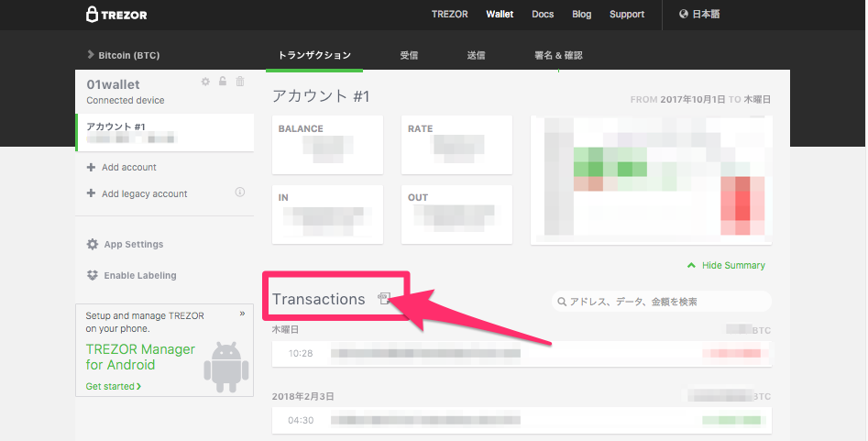
Task: Click the Dropbox icon for Enable Labeling
Action: click(x=93, y=275)
